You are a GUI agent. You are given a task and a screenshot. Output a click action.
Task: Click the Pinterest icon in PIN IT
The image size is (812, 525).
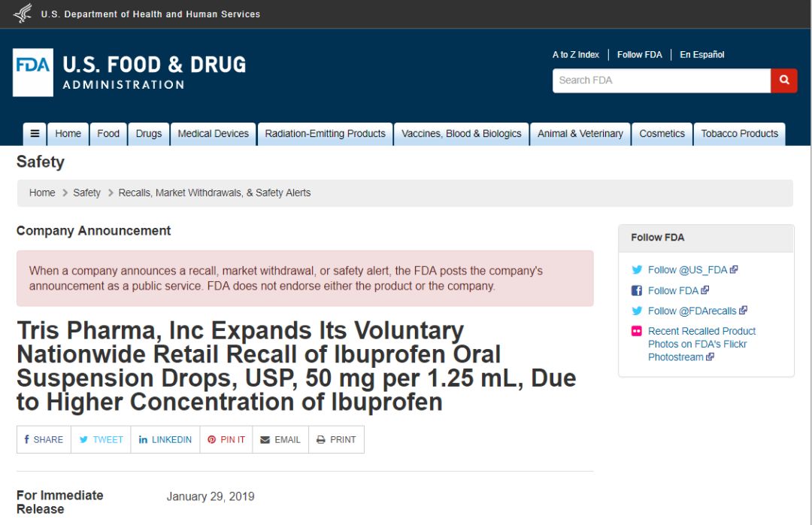tap(212, 439)
